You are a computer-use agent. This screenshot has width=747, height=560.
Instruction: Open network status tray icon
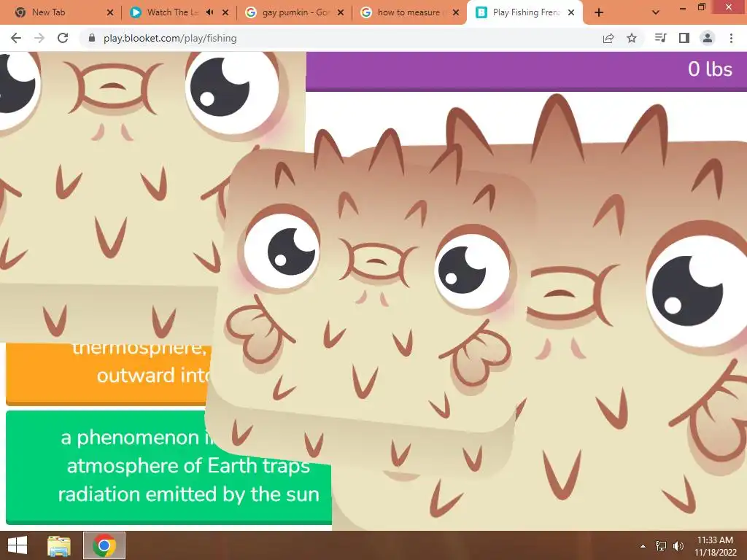pyautogui.click(x=661, y=546)
